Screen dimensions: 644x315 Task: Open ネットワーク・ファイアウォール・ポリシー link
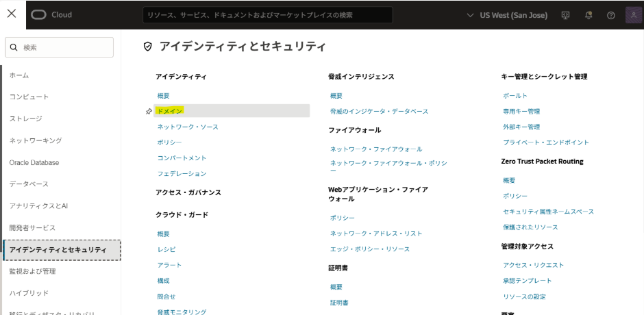tap(388, 166)
